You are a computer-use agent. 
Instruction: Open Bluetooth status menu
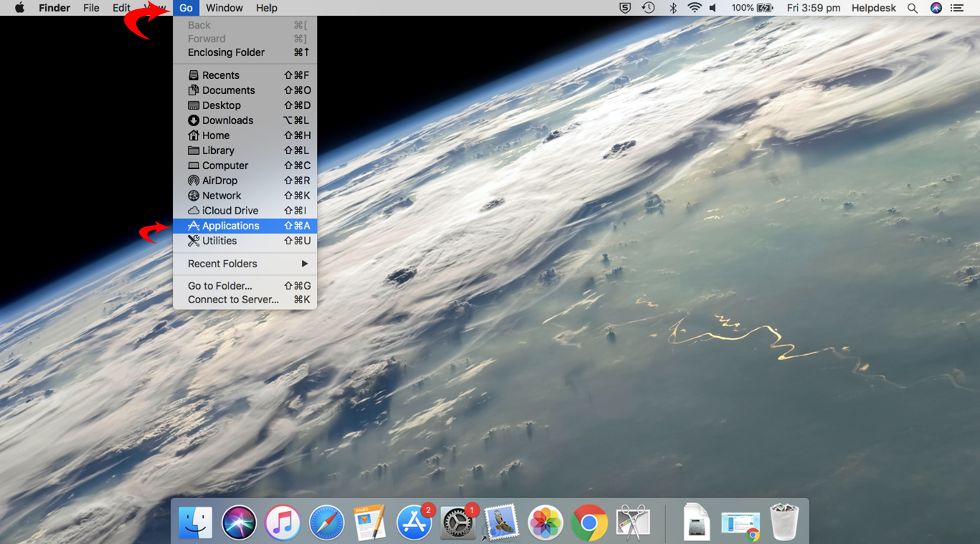(x=672, y=8)
